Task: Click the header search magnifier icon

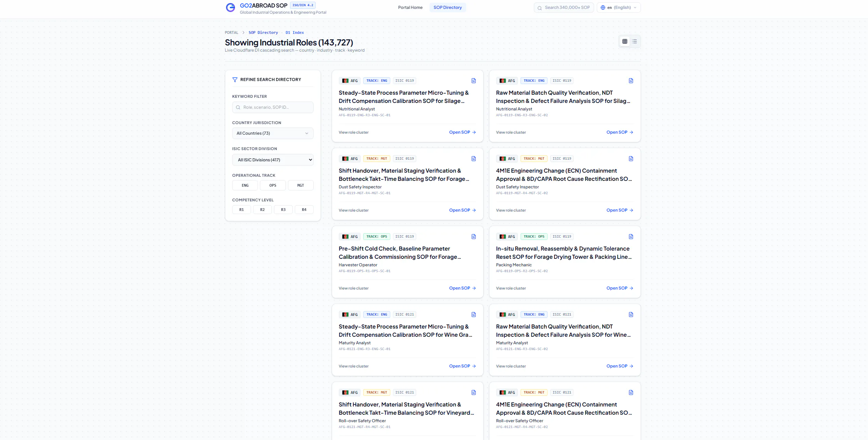Action: point(540,8)
